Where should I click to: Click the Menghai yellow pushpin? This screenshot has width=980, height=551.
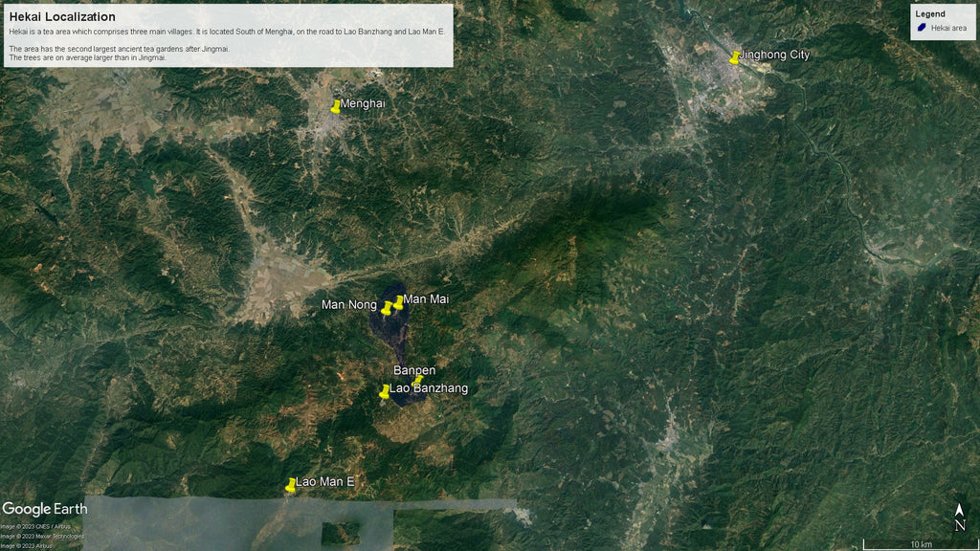click(x=336, y=106)
